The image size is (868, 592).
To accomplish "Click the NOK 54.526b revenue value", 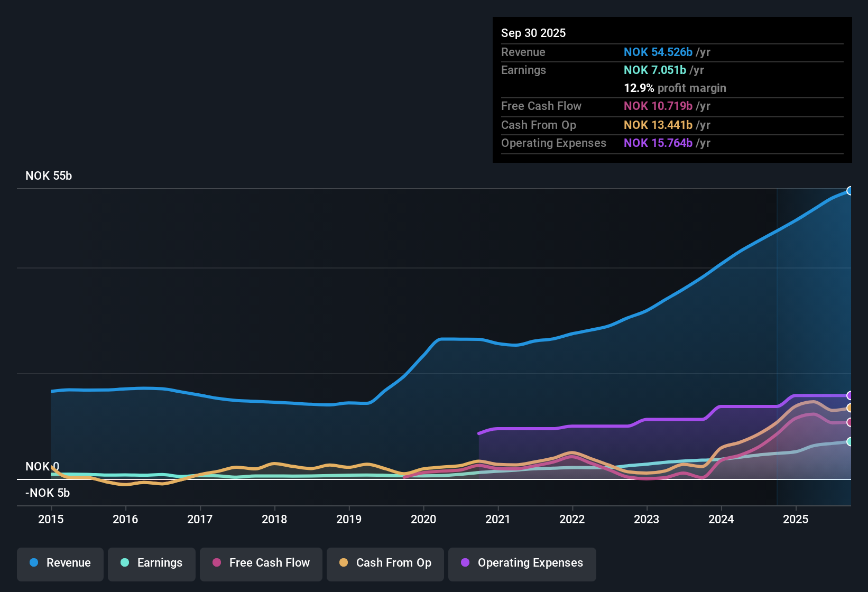I will [658, 52].
